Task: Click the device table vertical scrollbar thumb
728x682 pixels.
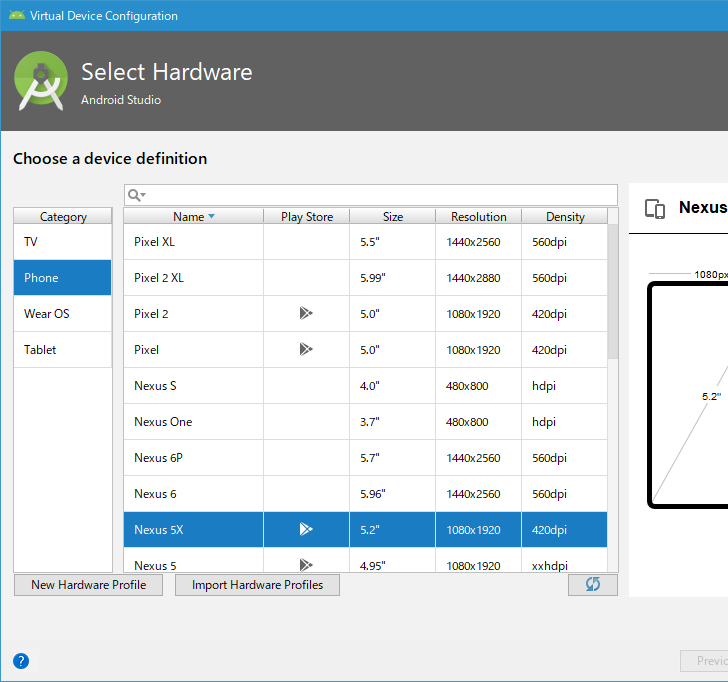Action: pos(613,292)
